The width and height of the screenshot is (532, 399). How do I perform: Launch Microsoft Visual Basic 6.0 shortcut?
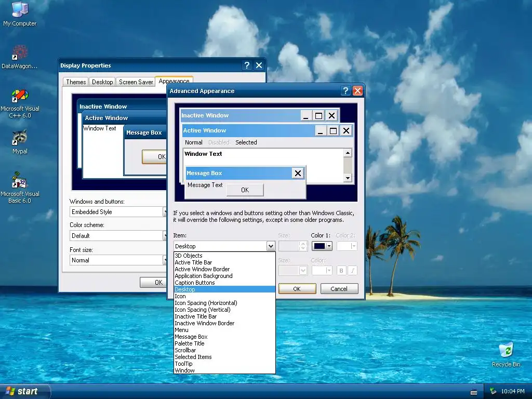click(20, 188)
